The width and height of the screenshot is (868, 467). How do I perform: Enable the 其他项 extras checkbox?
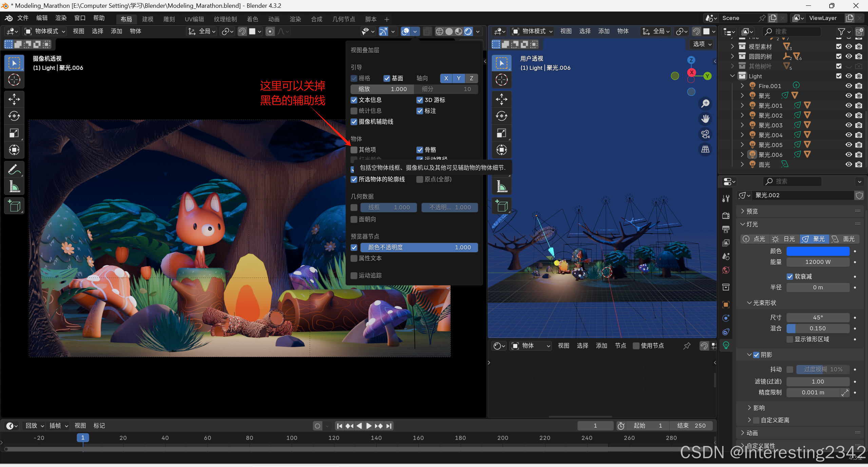(x=354, y=150)
